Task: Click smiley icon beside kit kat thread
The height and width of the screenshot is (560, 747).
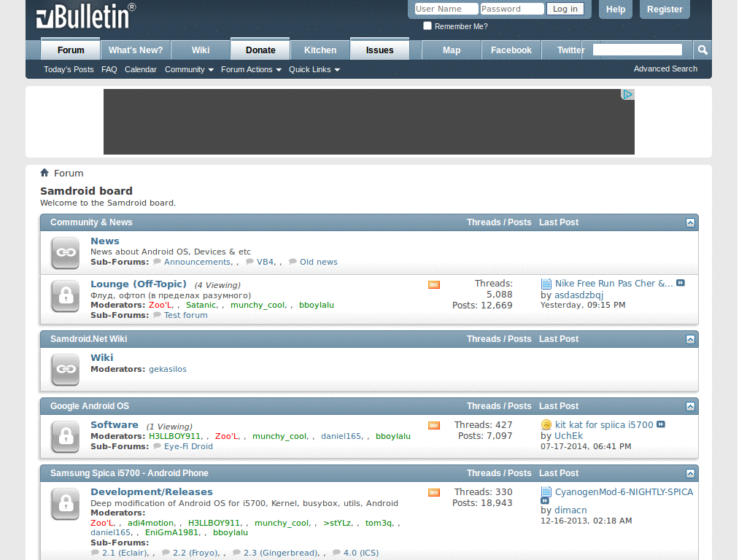Action: [546, 425]
